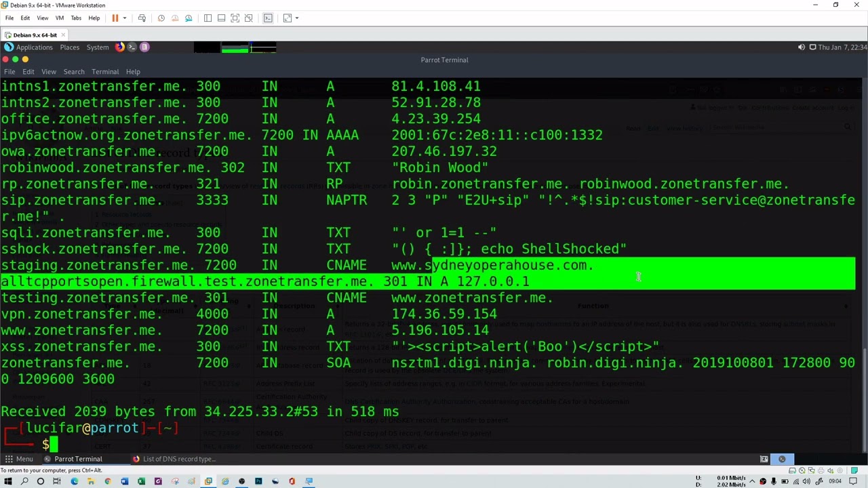Click the purple notes launcher in Parrot panel
The width and height of the screenshot is (868, 488).
pos(144,47)
